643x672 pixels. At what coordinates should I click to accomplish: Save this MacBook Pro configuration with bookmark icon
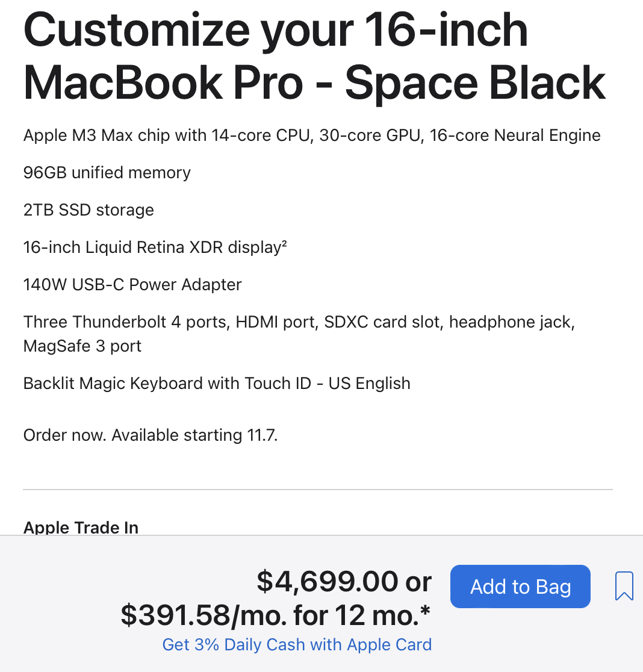pyautogui.click(x=624, y=586)
